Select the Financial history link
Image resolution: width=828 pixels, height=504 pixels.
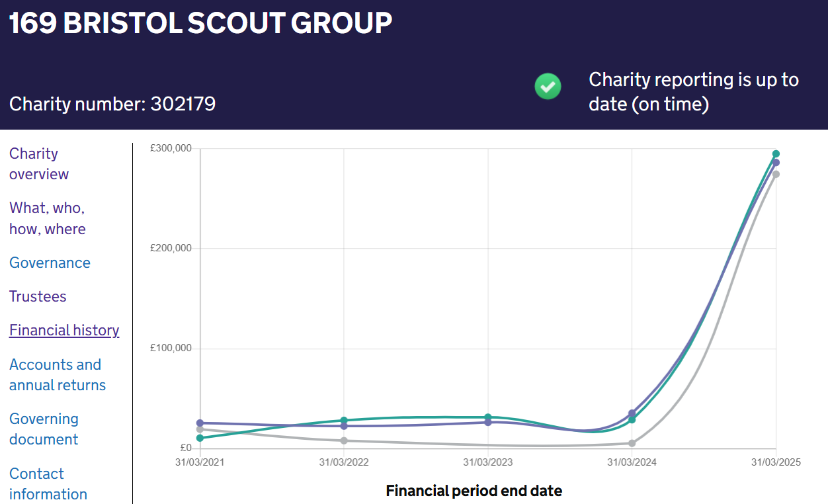click(64, 330)
